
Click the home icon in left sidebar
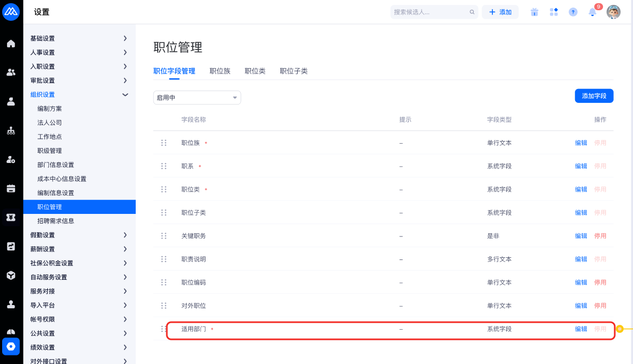coord(11,43)
